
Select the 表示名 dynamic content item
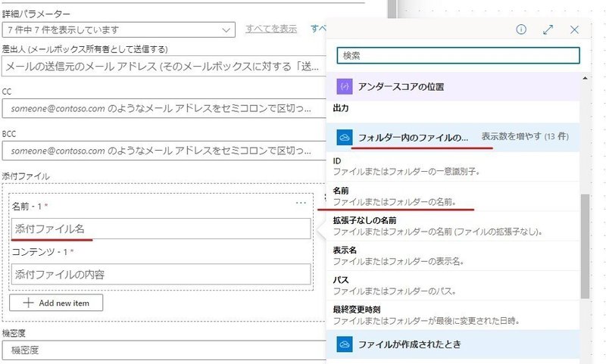point(453,256)
